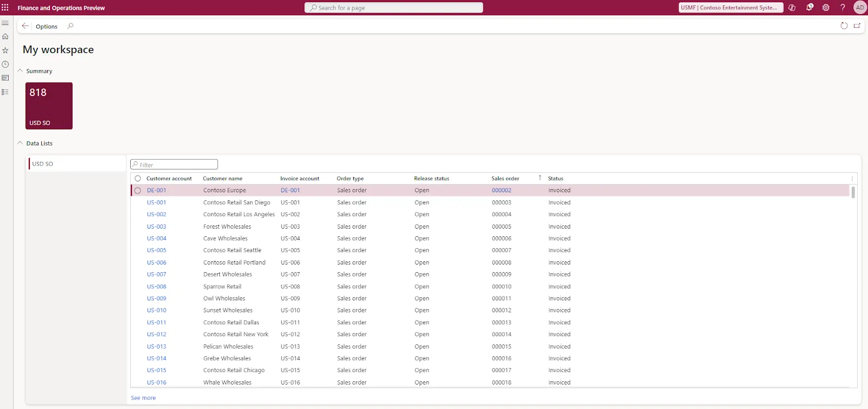Click the back arrow beside Options
Image resolution: width=868 pixels, height=409 pixels.
25,26
